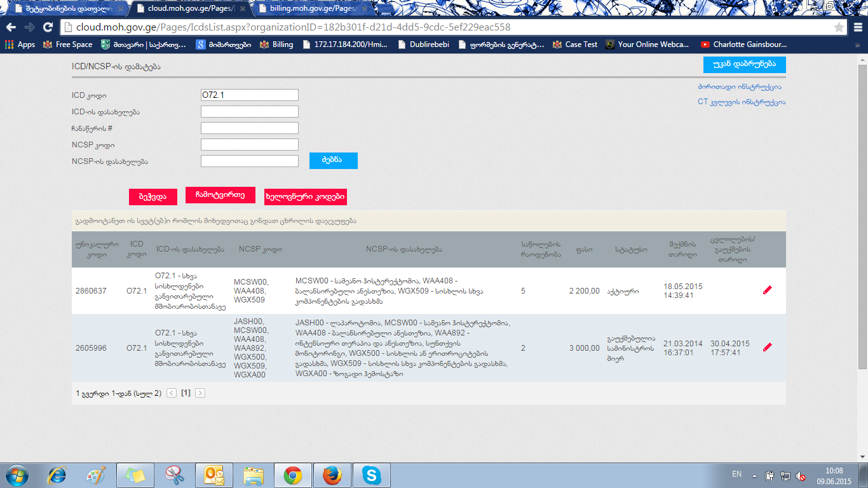Click the edit pencil icon for record 2860637
Viewport: 868px width, 488px height.
[767, 290]
